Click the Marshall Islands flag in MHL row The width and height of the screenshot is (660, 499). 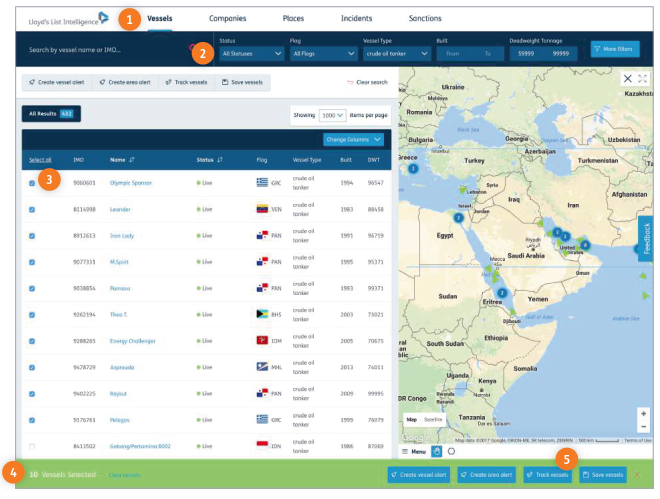(x=262, y=366)
